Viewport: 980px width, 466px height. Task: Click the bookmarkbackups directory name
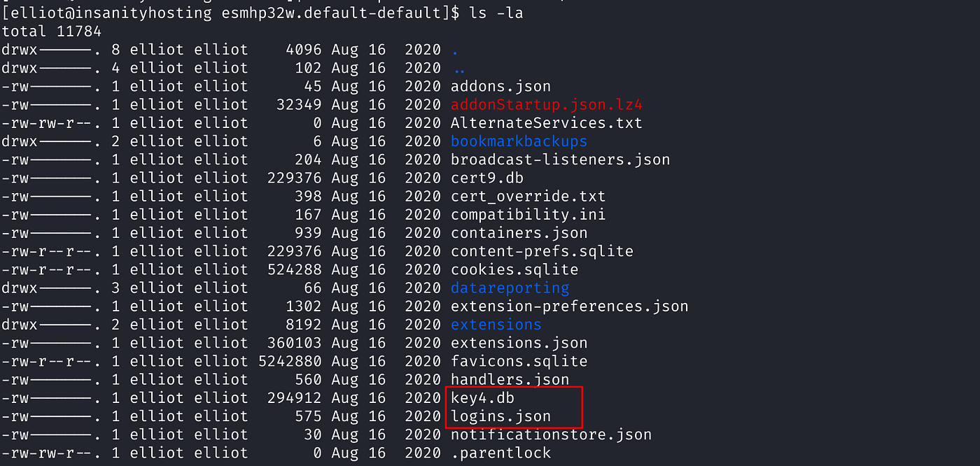[519, 141]
